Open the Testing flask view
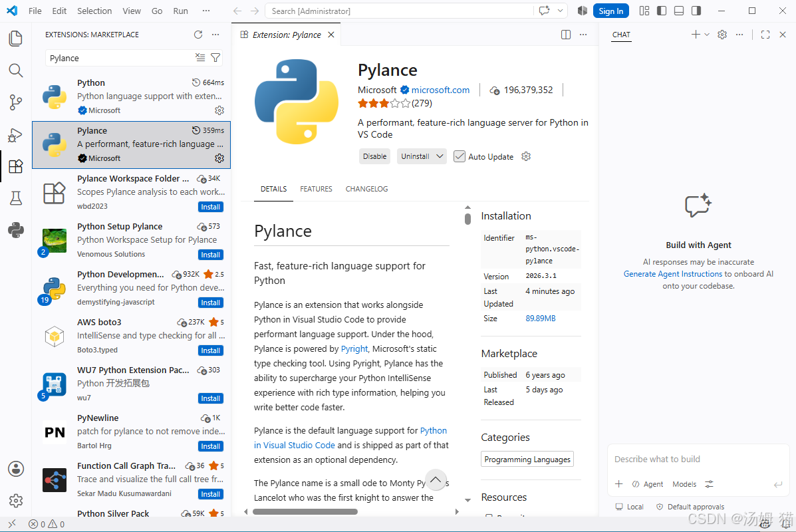Viewport: 796px width, 532px height. (16, 198)
